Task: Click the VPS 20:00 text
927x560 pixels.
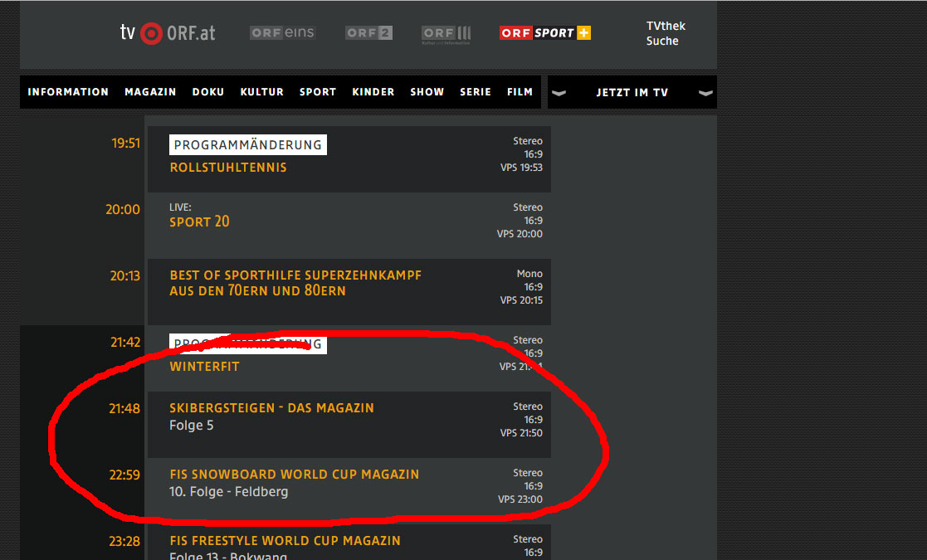Action: click(x=520, y=234)
